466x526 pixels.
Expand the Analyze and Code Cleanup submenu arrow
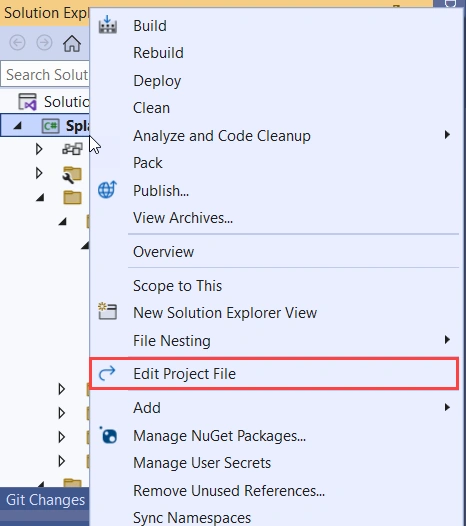447,135
